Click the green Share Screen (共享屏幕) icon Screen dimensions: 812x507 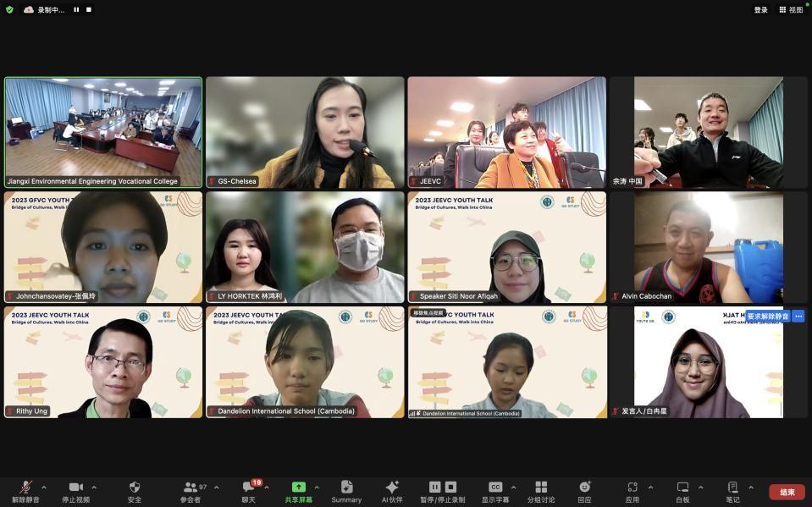point(298,488)
